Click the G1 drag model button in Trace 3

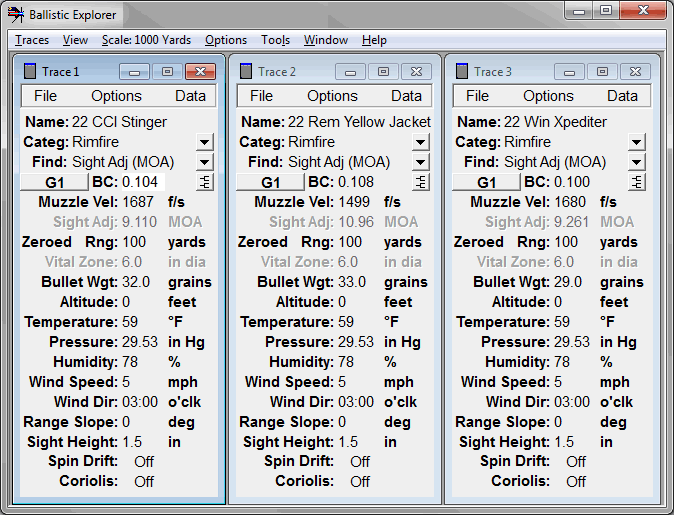[x=487, y=182]
